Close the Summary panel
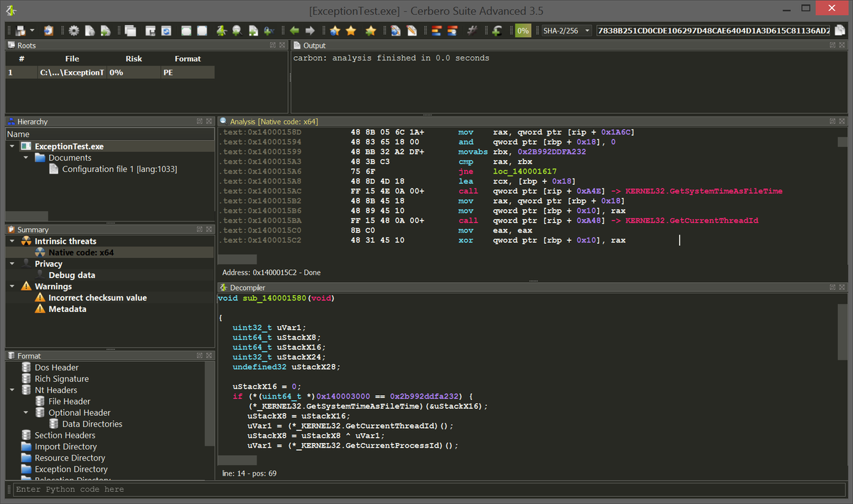Image resolution: width=853 pixels, height=504 pixels. tap(209, 230)
